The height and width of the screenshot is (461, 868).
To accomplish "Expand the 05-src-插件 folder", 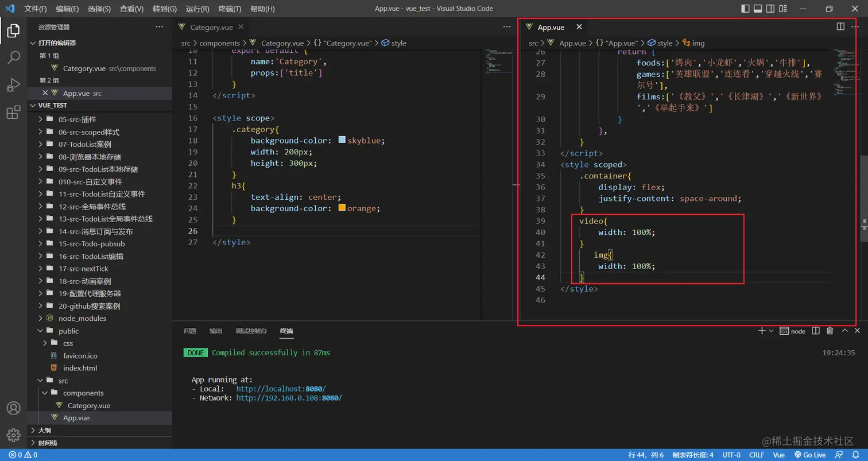I will pyautogui.click(x=100, y=119).
